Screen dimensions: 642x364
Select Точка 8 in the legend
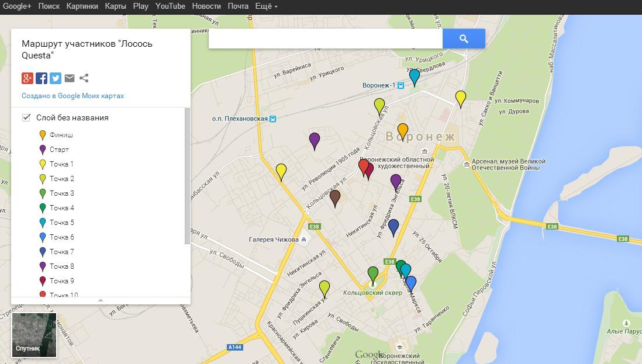62,266
